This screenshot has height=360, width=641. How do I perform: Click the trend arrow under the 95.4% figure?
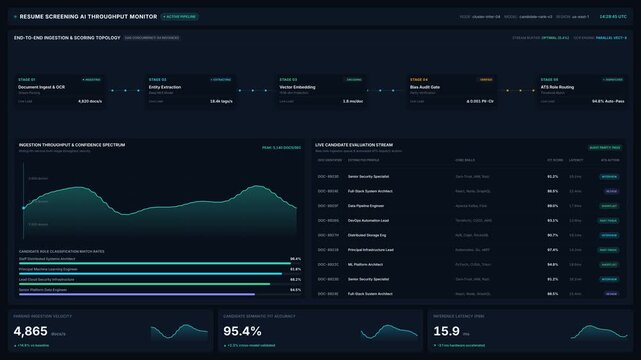coord(225,346)
